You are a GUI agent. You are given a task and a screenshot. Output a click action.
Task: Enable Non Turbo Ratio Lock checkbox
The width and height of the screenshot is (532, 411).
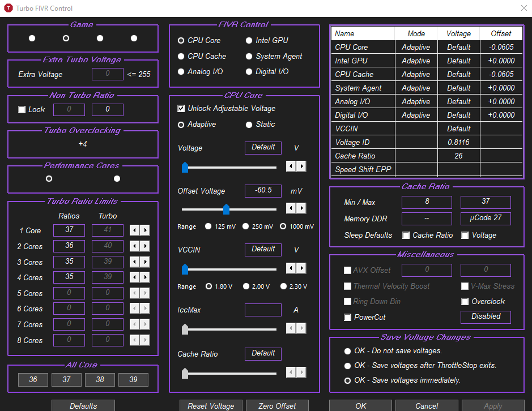(22, 109)
